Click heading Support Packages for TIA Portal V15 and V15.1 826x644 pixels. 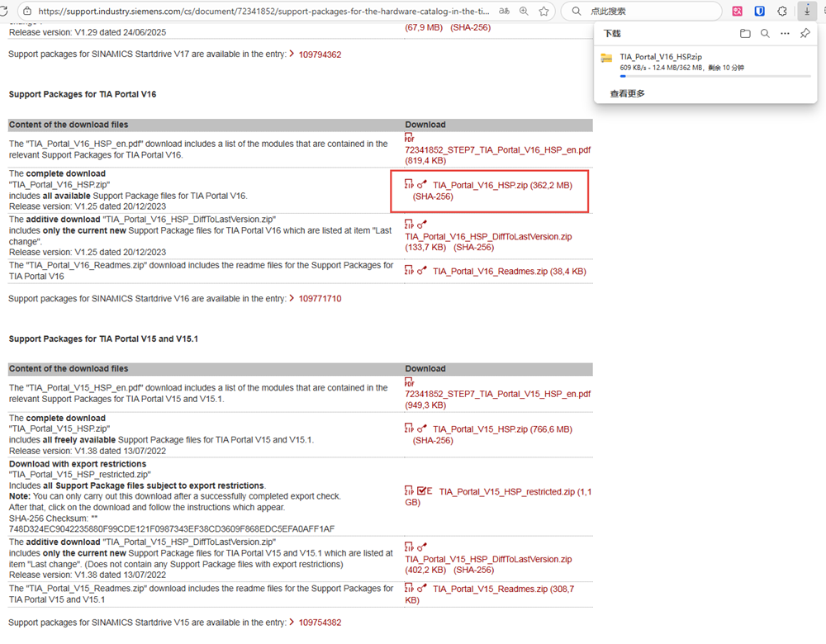tap(103, 339)
